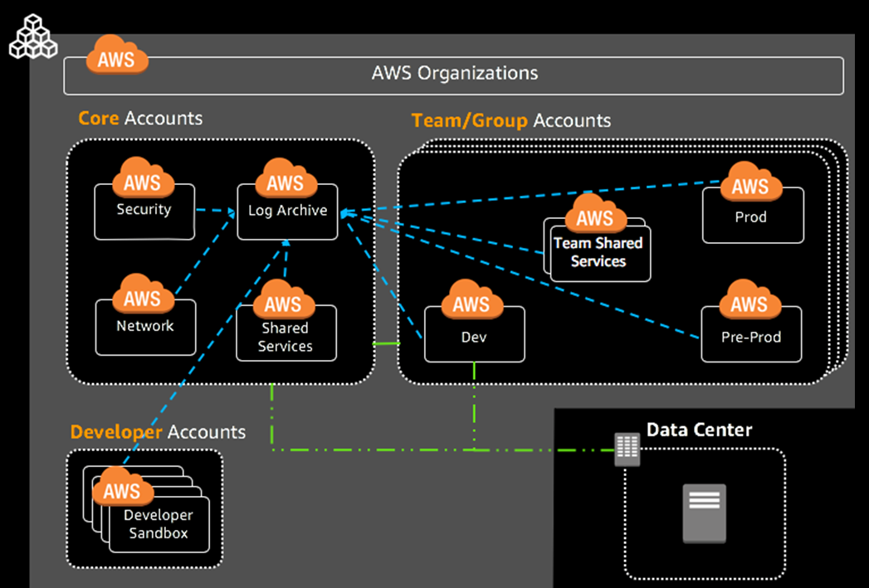Select the Pre-Prod AWS cloud icon
Screen dimensions: 869x588
(x=749, y=301)
